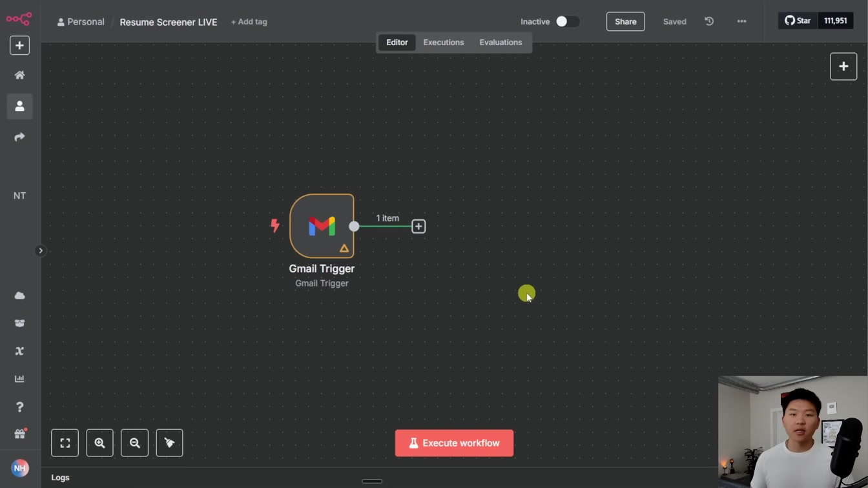
Task: Open the variables icon in sidebar
Action: tap(19, 351)
